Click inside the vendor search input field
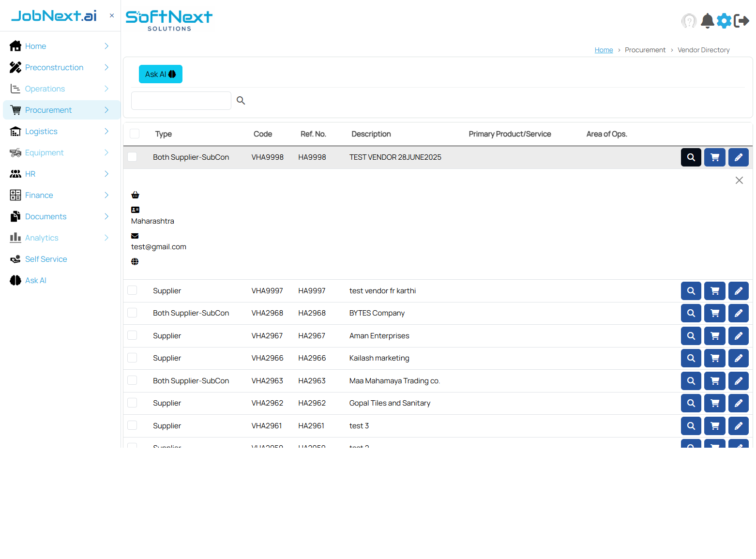The image size is (756, 559). [181, 100]
